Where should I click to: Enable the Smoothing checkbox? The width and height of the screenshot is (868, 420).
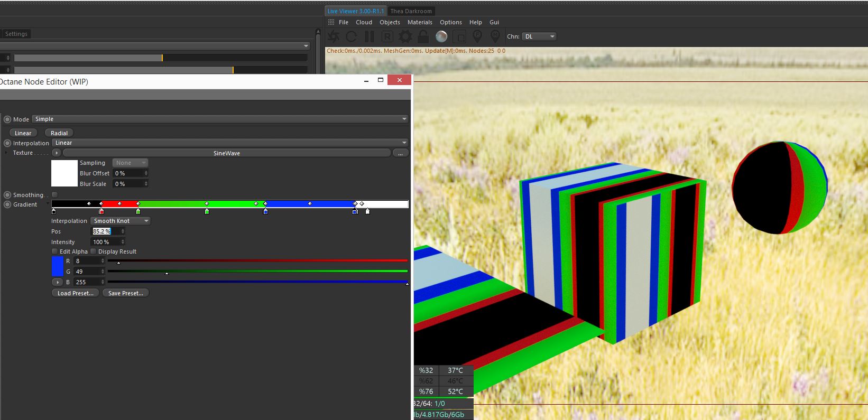tap(54, 195)
